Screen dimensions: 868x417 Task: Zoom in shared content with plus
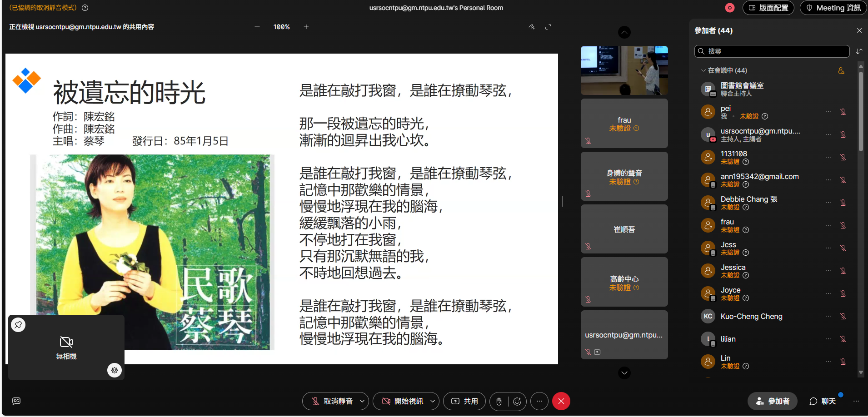coord(306,27)
